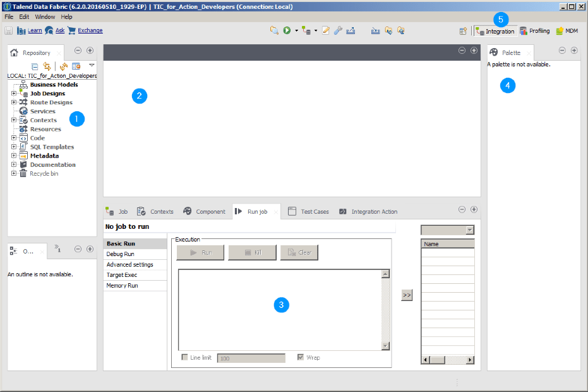Maximize the Repository panel
Viewport: 588px width, 392px height.
pos(90,51)
